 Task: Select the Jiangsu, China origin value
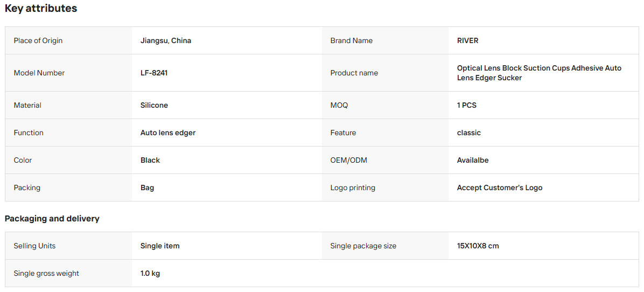[x=165, y=40]
